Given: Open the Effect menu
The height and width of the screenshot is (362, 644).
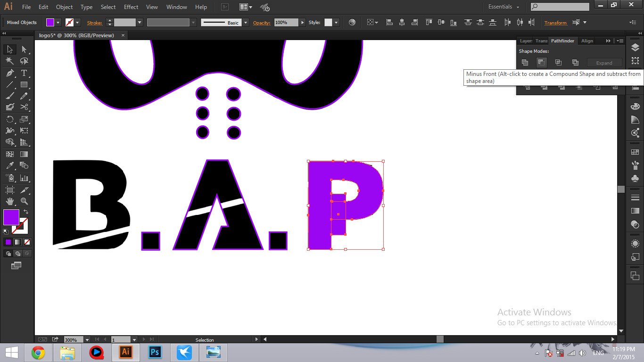Looking at the screenshot, I should click(131, 7).
